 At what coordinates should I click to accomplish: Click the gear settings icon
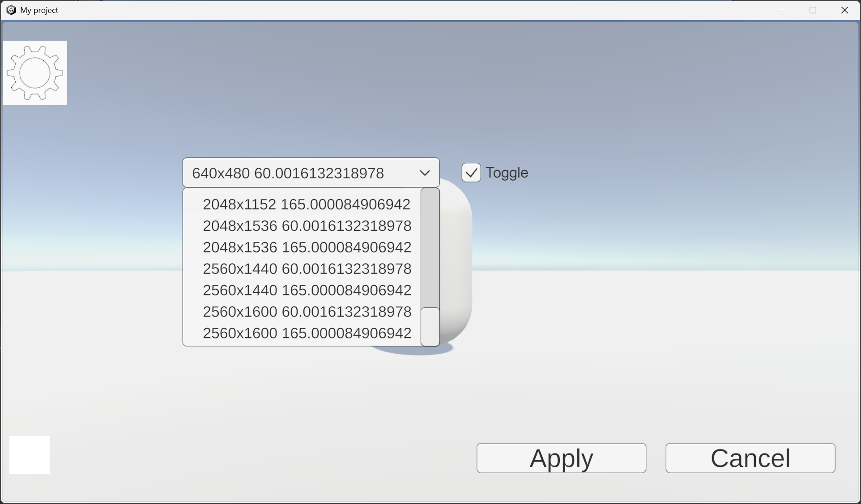(35, 73)
